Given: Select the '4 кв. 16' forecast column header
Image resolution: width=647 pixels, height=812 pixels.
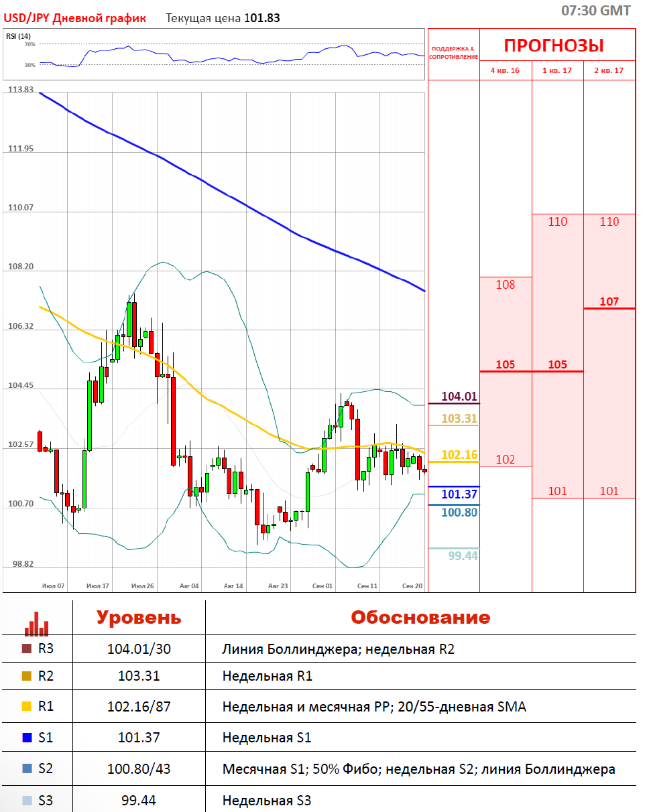Looking at the screenshot, I should pos(506,70).
